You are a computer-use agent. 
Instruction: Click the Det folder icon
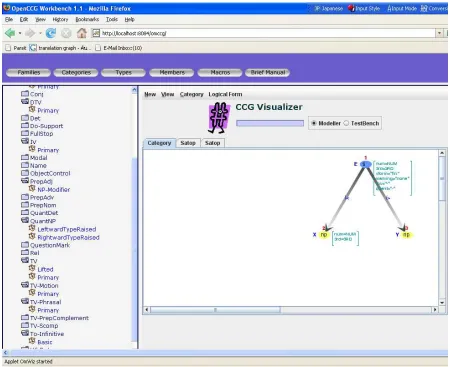click(25, 118)
